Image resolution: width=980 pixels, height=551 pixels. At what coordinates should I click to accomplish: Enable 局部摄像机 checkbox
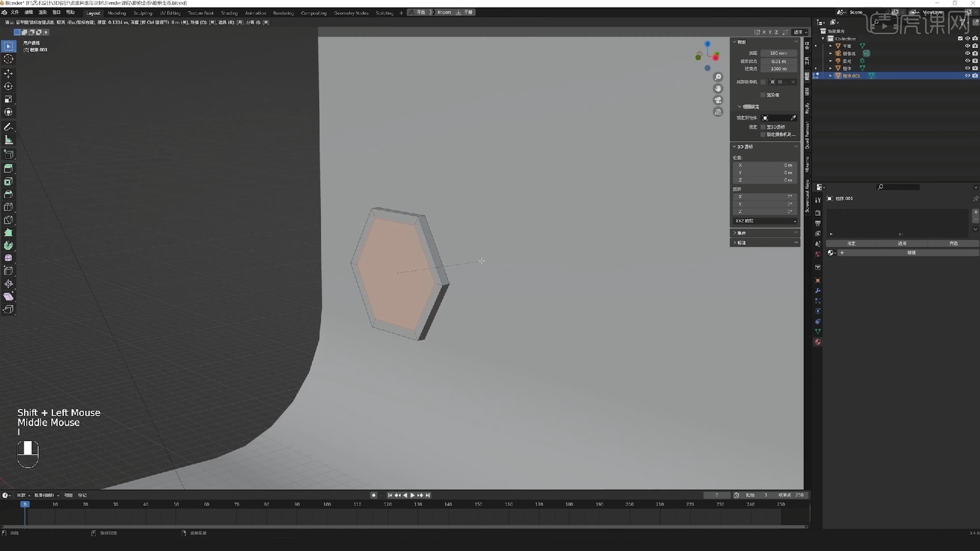[763, 82]
